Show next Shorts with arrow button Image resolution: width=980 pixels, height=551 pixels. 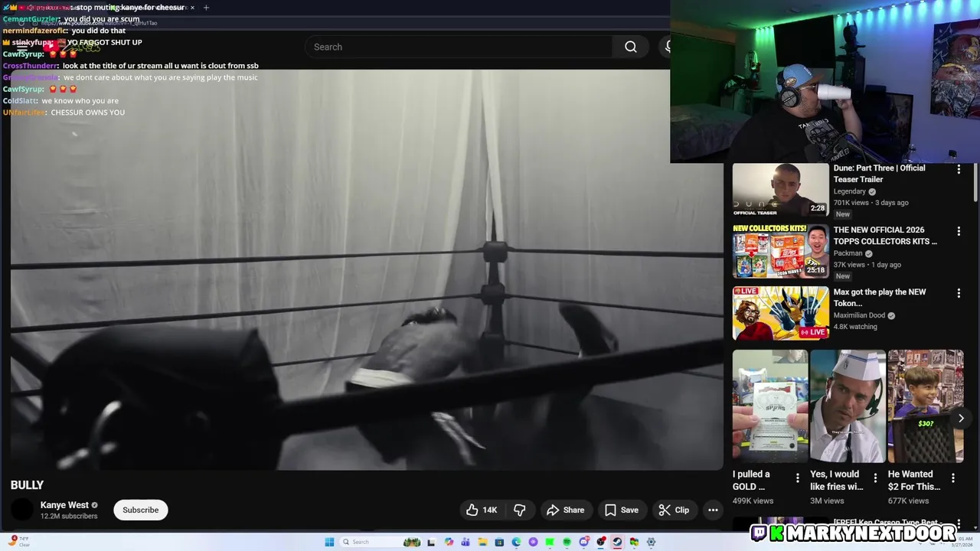[x=961, y=418]
